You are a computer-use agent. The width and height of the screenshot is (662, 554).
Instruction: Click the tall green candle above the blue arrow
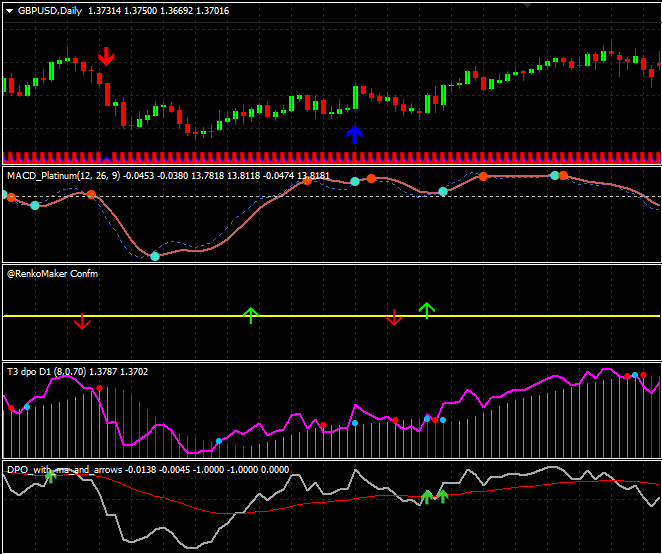tap(355, 96)
